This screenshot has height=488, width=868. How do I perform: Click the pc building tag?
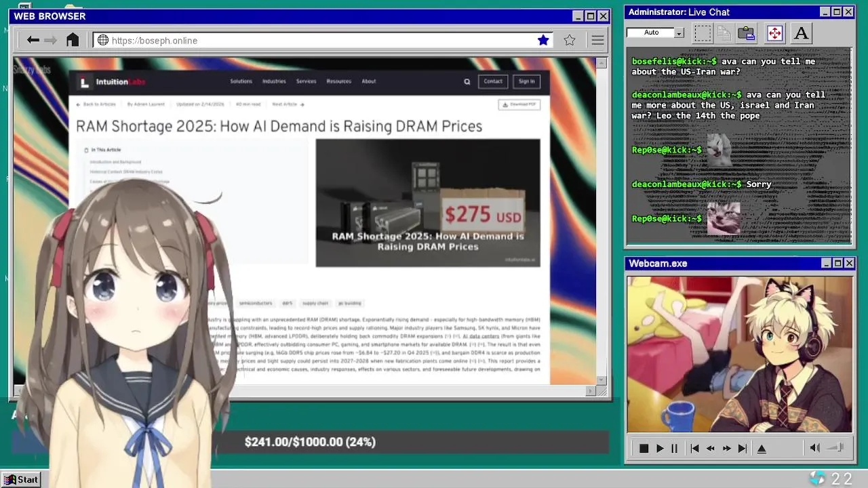click(350, 303)
